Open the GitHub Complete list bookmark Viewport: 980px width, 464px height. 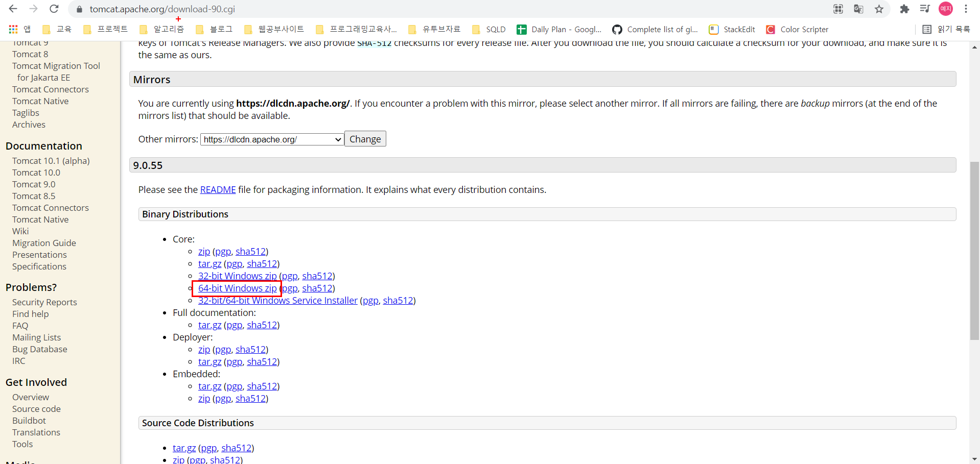[x=655, y=29]
